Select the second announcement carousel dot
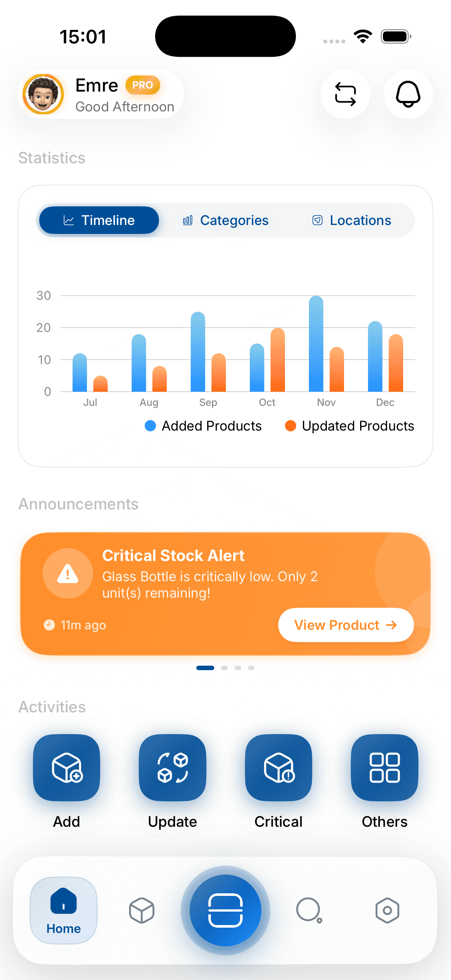Image resolution: width=451 pixels, height=980 pixels. click(225, 667)
